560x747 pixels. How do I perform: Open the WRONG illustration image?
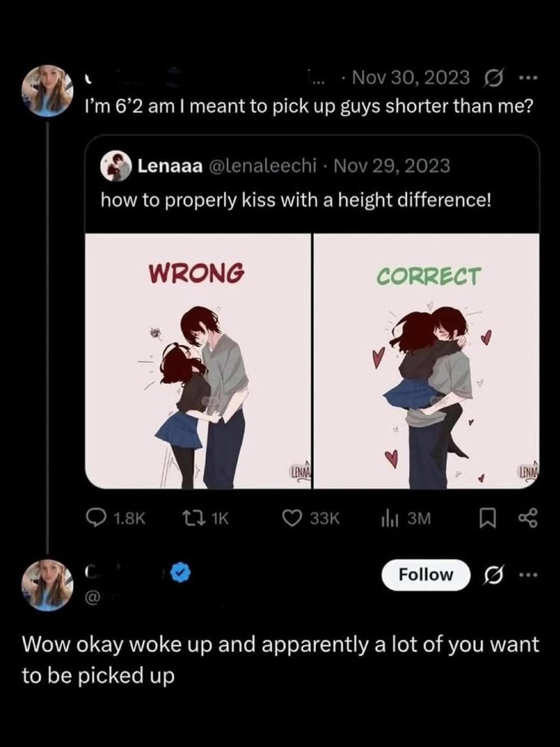click(198, 361)
